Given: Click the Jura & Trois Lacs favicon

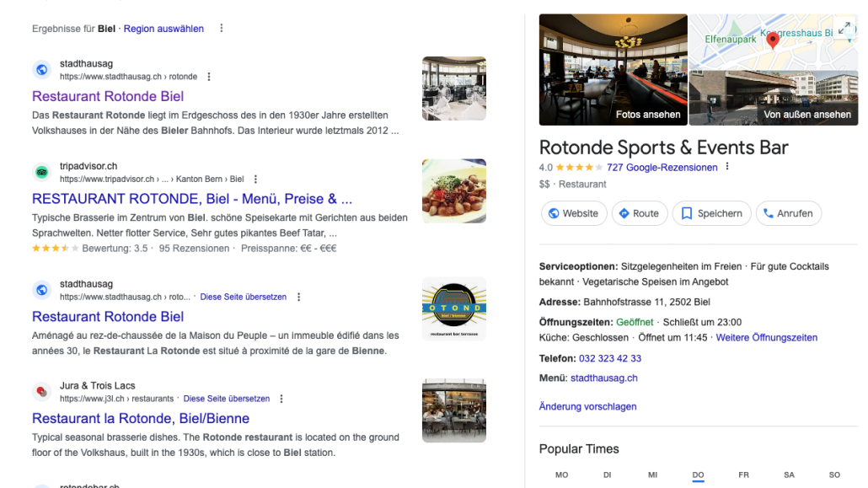Looking at the screenshot, I should tap(41, 392).
